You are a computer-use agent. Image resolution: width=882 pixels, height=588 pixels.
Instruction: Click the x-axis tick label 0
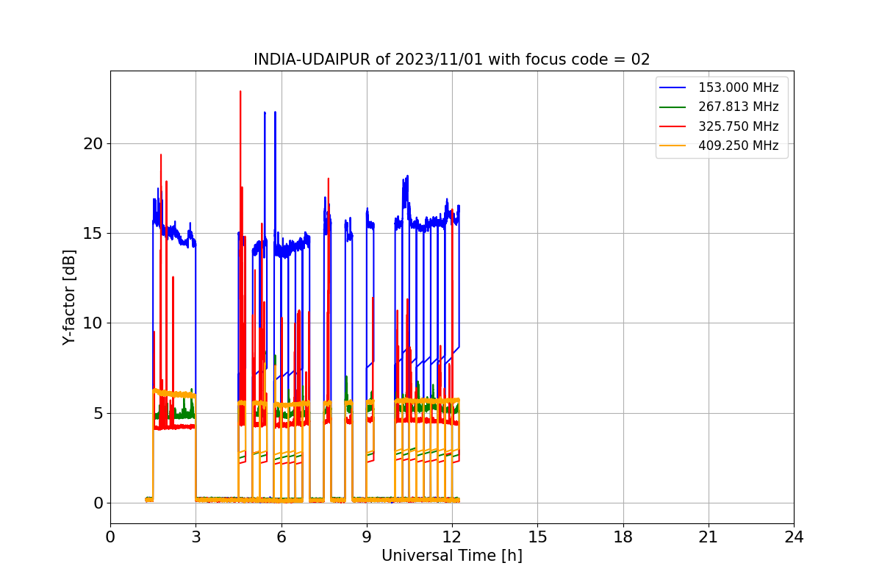(110, 537)
